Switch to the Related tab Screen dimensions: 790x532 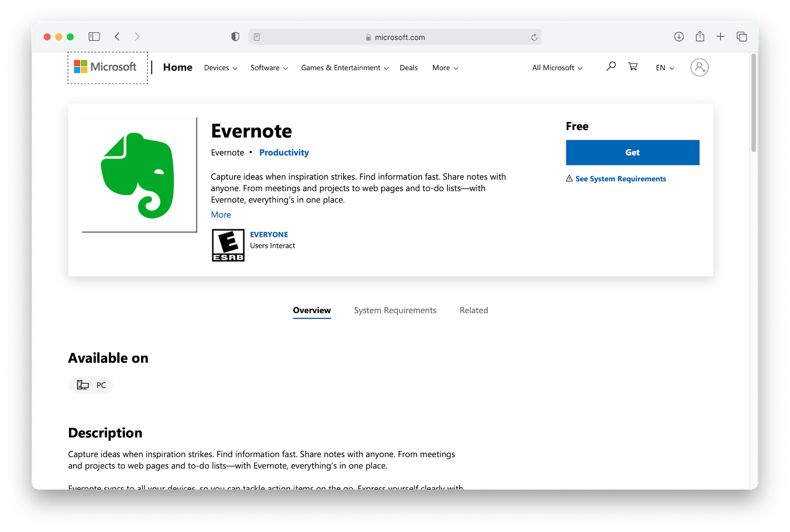[474, 310]
